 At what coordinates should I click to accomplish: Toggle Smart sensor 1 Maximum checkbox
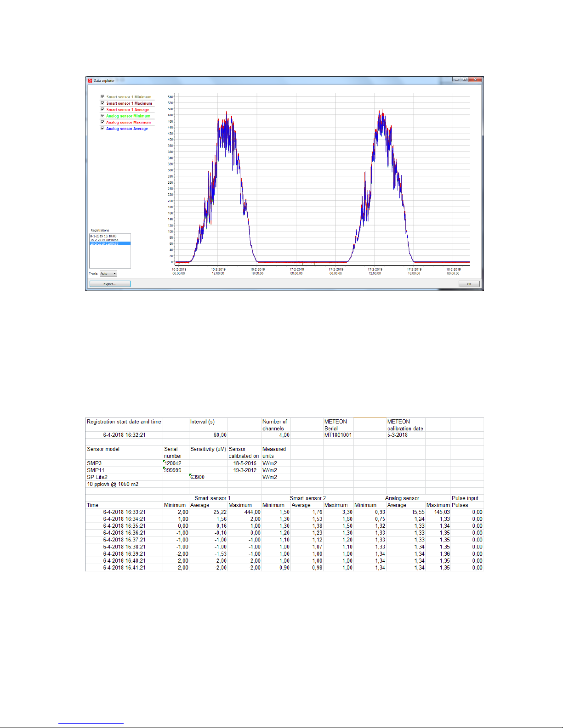tap(102, 103)
